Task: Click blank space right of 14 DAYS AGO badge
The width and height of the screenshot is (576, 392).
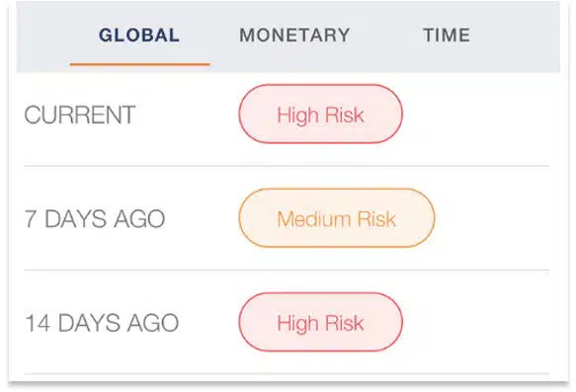Action: [476, 322]
